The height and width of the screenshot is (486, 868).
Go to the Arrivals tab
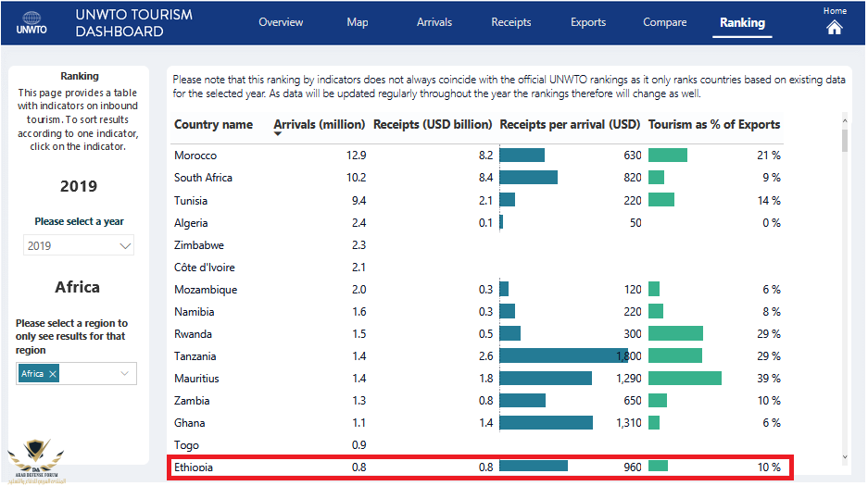click(x=434, y=22)
